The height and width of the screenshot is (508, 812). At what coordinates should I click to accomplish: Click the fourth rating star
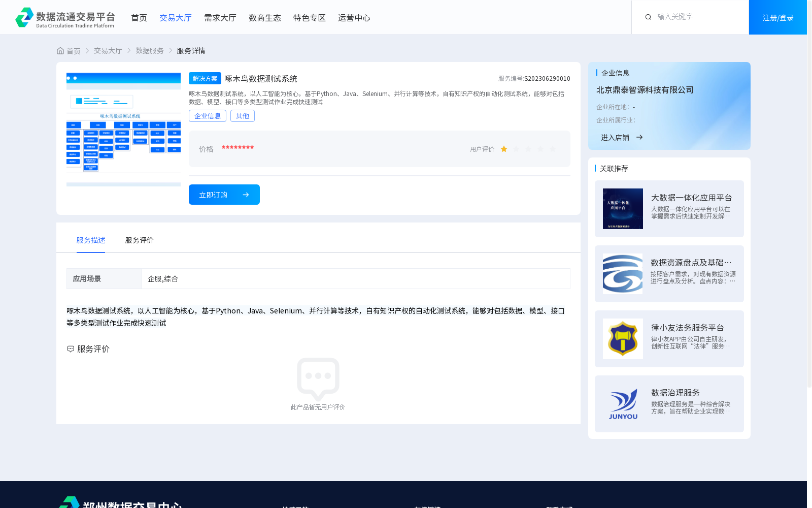pos(540,149)
